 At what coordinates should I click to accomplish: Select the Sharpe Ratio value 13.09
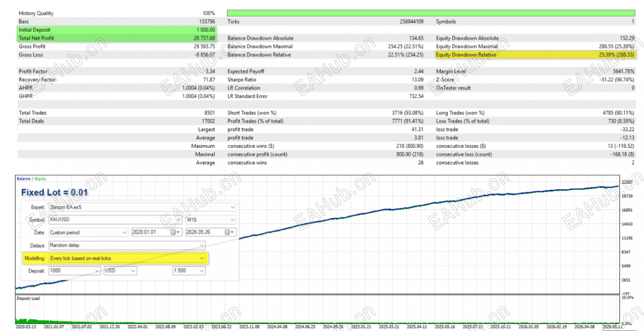pos(418,80)
